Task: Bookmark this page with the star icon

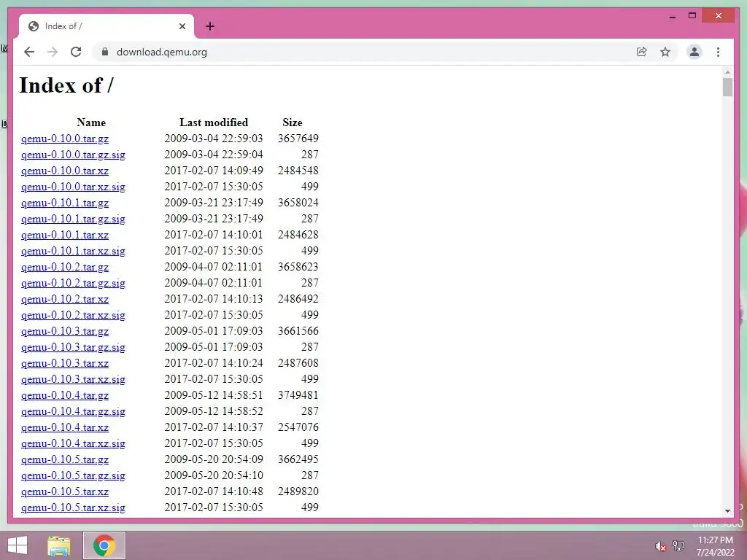Action: [x=665, y=52]
